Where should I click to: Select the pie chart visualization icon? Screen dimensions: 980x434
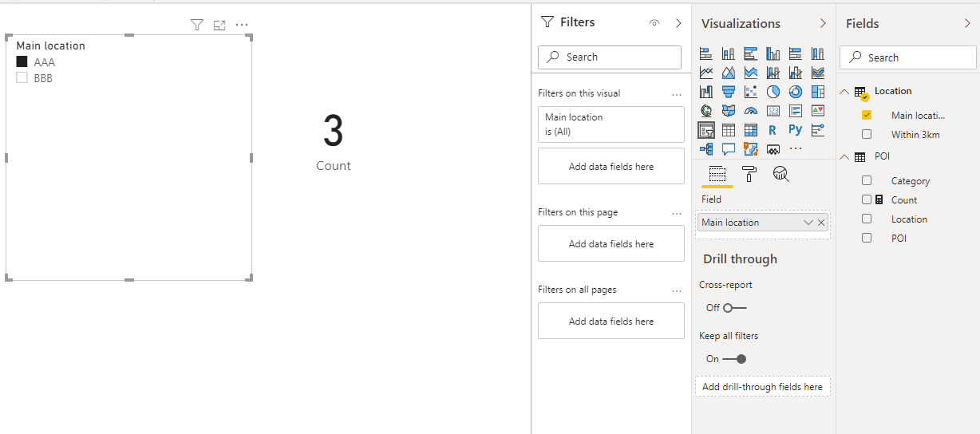point(773,92)
